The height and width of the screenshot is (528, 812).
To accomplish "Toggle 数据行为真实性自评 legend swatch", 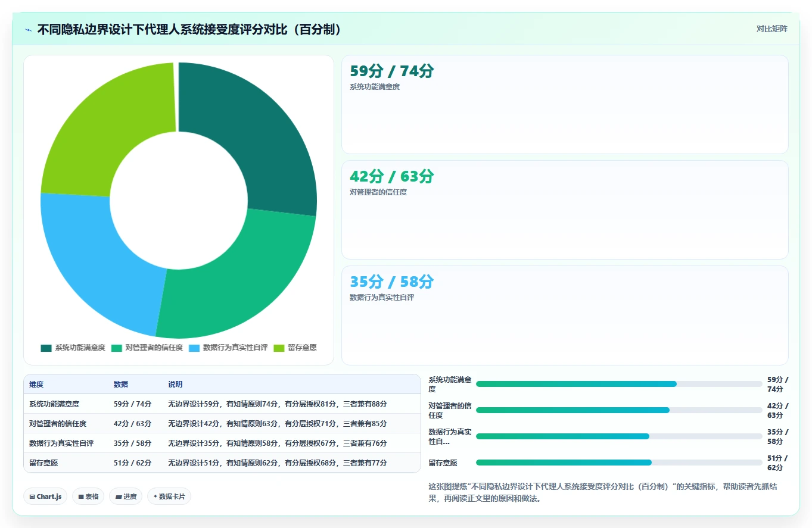I will coord(194,348).
